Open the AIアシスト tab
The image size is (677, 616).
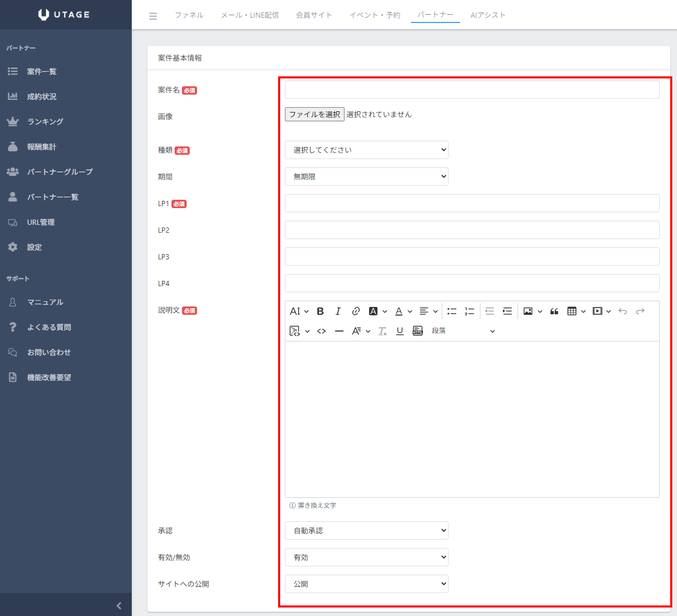point(488,15)
